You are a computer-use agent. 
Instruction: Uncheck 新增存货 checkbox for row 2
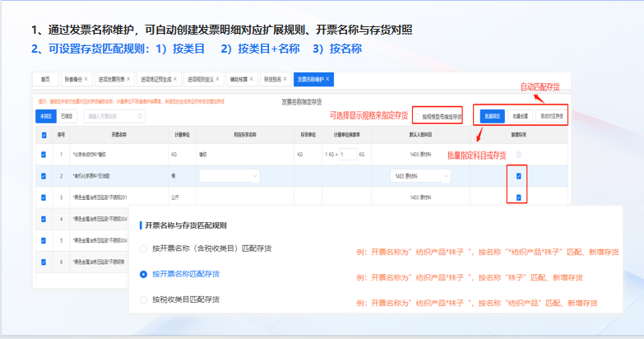[518, 175]
